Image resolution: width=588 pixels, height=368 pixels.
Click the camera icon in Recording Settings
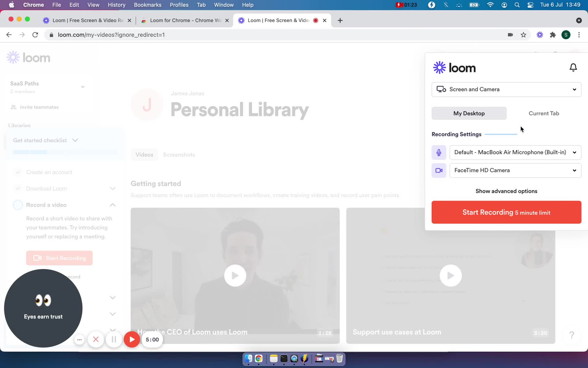point(439,170)
